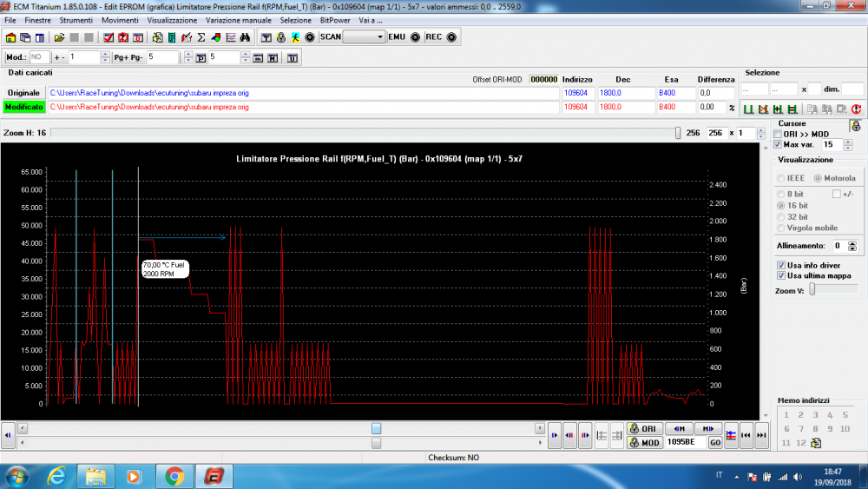Click the green calculator-like icon in toolbar

coord(172,37)
